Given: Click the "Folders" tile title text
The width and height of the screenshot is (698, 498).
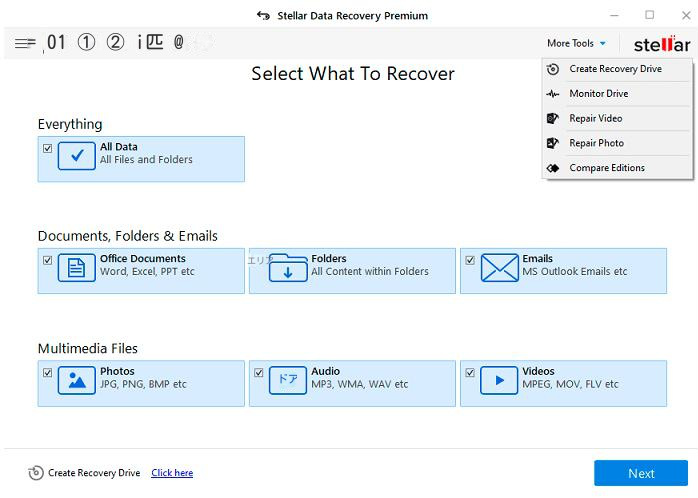Looking at the screenshot, I should point(329,259).
